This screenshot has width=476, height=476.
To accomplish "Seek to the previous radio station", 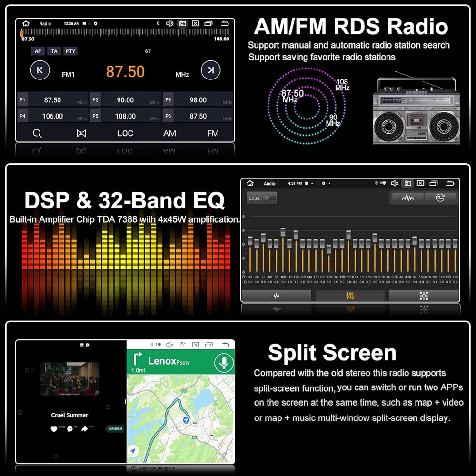I will coord(40,70).
